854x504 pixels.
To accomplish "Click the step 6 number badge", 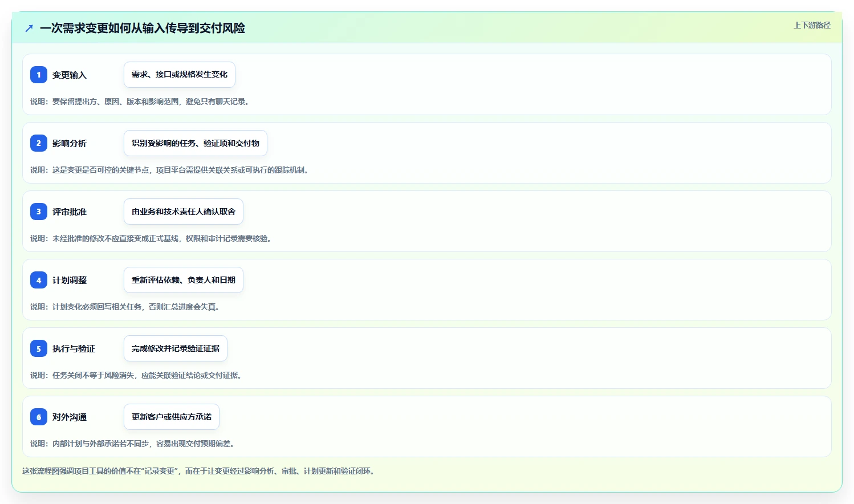I will pyautogui.click(x=39, y=417).
